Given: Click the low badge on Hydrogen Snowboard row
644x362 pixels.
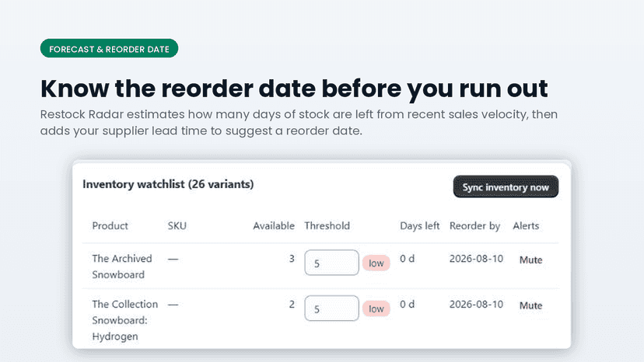Looking at the screenshot, I should click(x=376, y=308).
